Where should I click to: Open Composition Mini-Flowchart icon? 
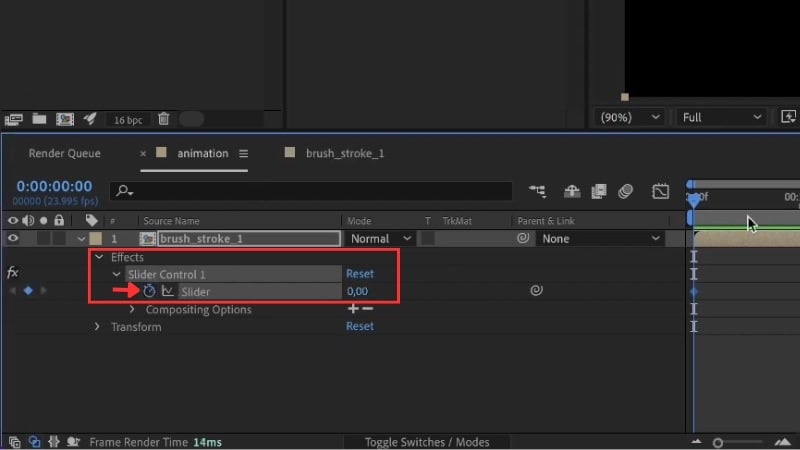[x=538, y=191]
